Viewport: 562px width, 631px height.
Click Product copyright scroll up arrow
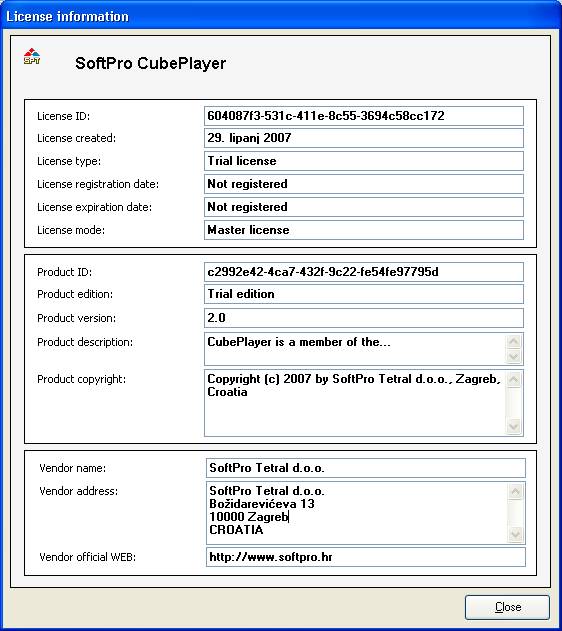point(514,379)
